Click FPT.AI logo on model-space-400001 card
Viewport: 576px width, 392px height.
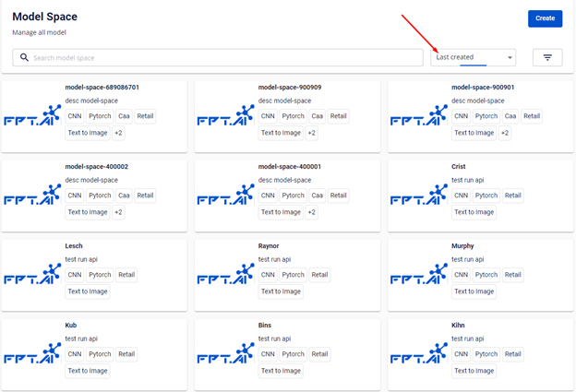point(226,196)
